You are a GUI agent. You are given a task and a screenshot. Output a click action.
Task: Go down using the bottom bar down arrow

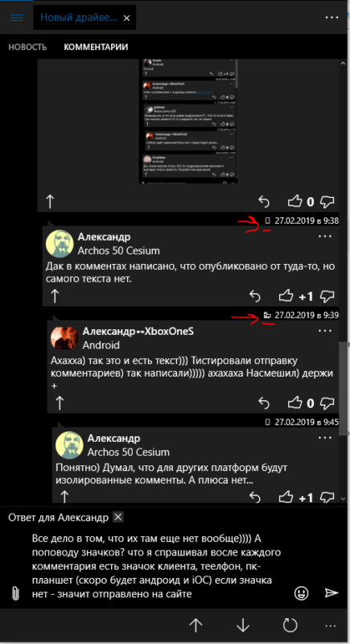click(x=243, y=625)
